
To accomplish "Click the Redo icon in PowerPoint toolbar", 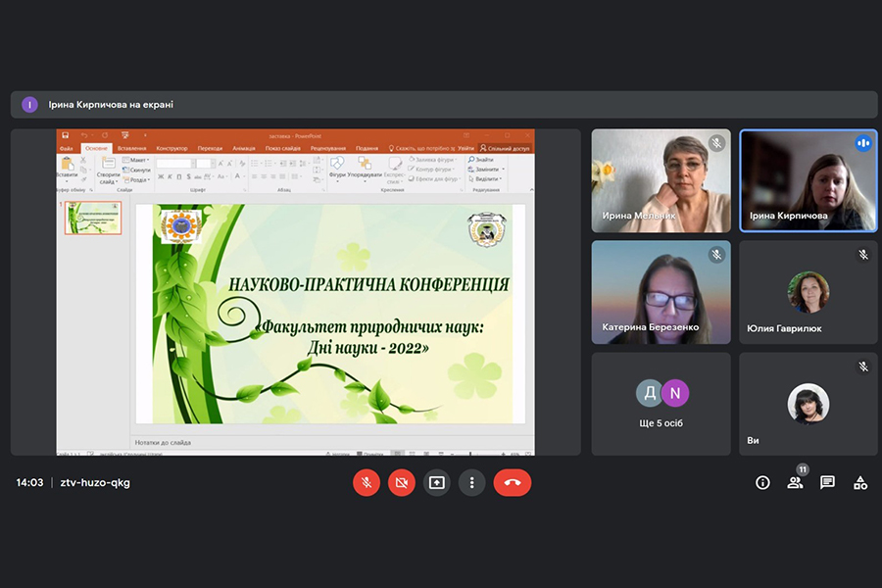I will (105, 135).
